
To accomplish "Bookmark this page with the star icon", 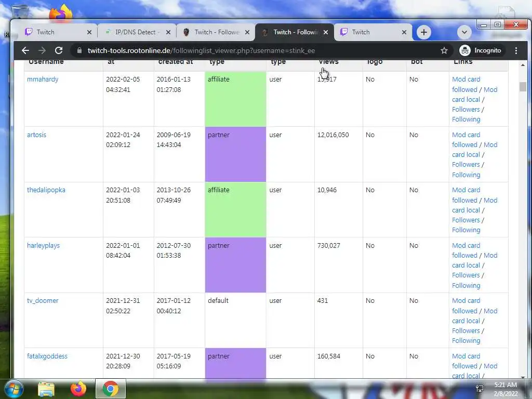I will pyautogui.click(x=444, y=50).
